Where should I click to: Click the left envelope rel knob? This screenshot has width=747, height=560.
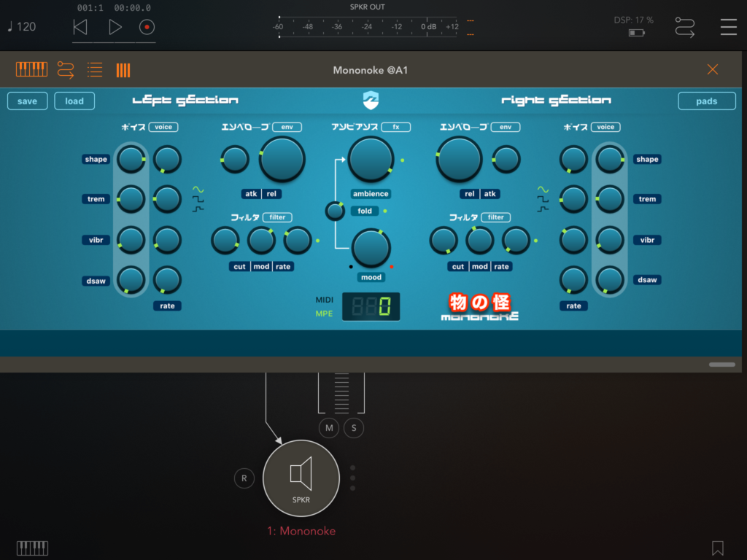click(x=282, y=160)
